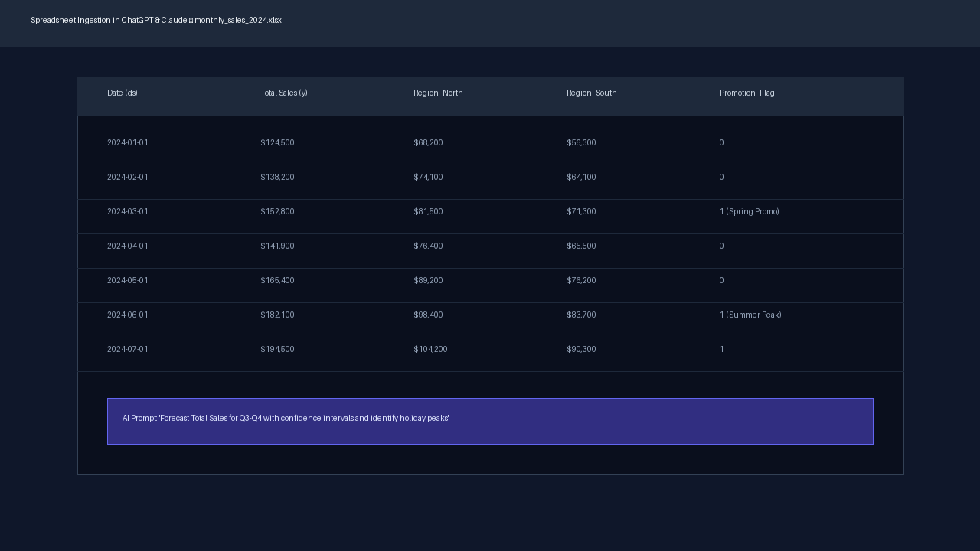
Task: Select the Total Sales (y) column header
Action: (284, 93)
